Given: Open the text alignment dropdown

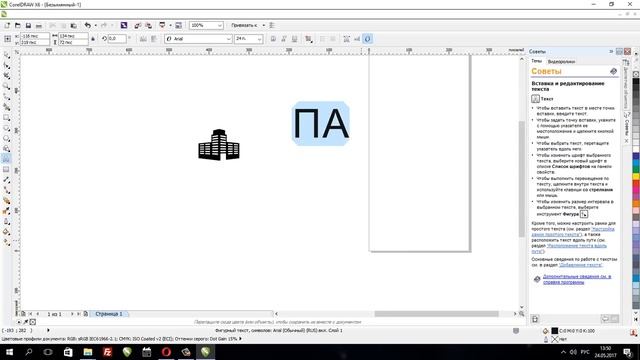Looking at the screenshot, I should 309,39.
